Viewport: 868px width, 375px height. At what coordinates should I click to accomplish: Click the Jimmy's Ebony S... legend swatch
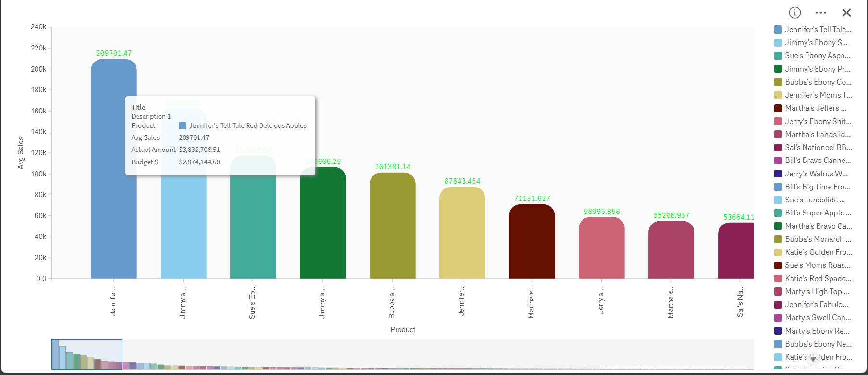click(x=778, y=43)
